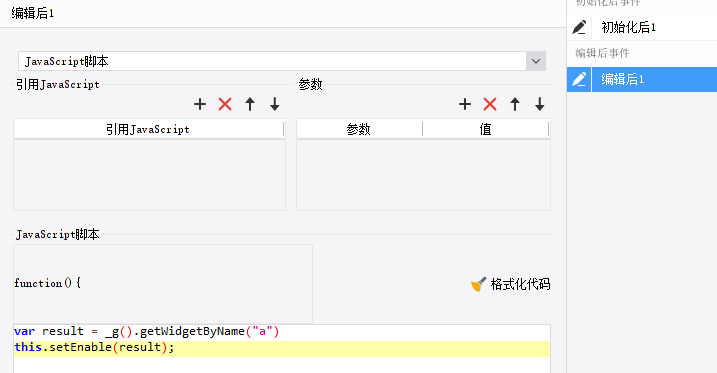Edit the 初始化后1 event via pencil icon
Image resolution: width=717 pixels, height=373 pixels.
(x=579, y=27)
